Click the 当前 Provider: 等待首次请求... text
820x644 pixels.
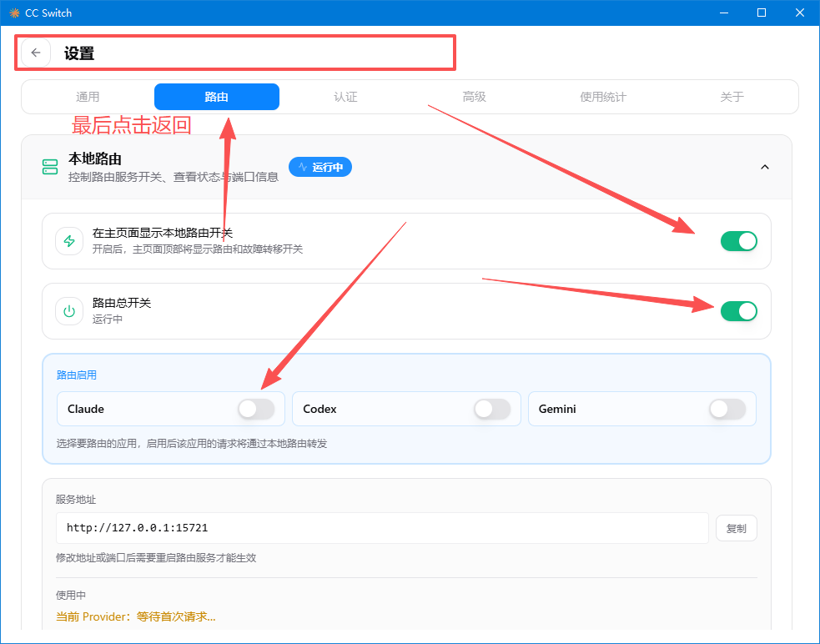click(x=136, y=616)
